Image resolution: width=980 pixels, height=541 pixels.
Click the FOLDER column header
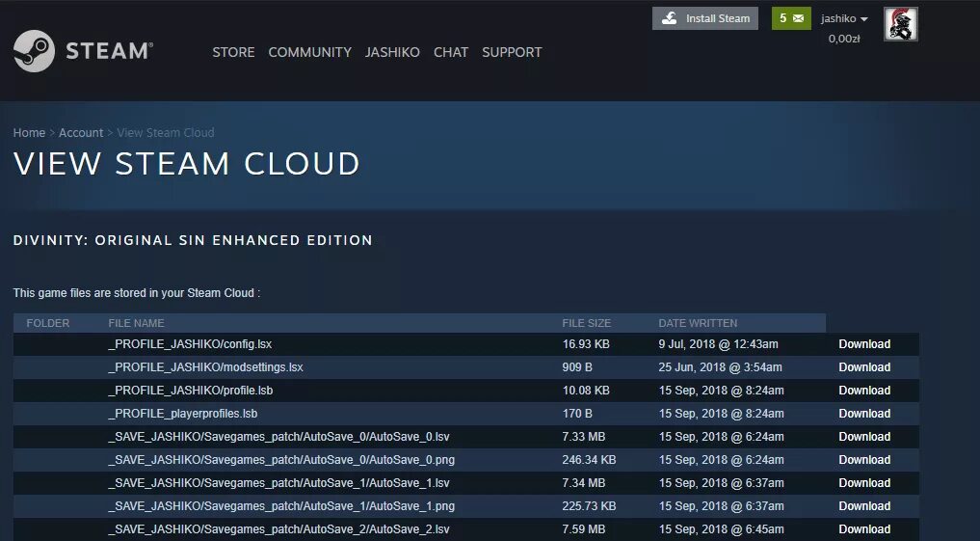pos(48,323)
